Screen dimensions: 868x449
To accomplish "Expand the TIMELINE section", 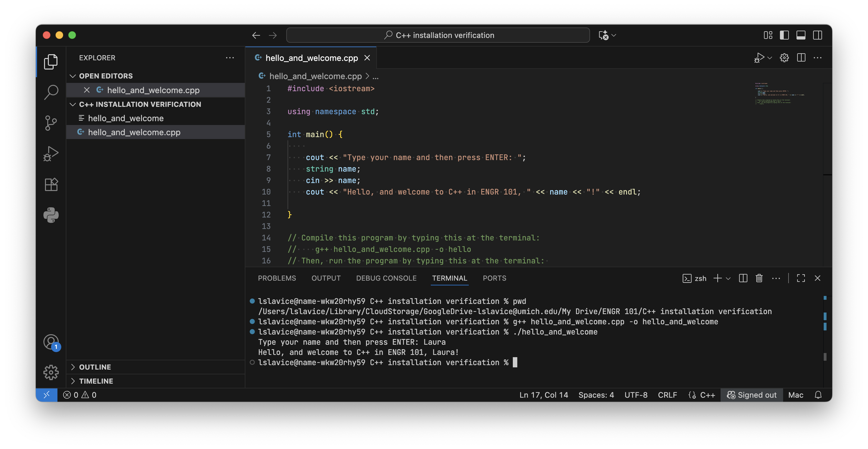I will (96, 381).
